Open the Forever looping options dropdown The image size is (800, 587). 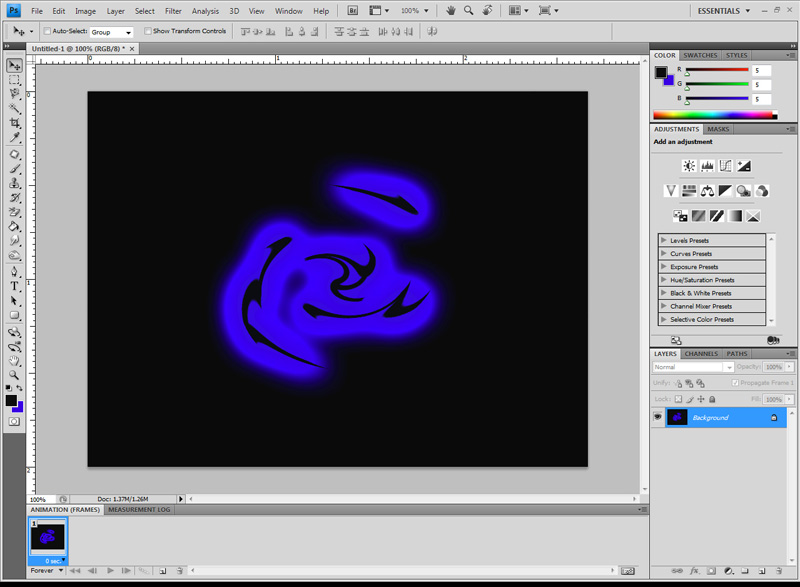click(x=46, y=570)
